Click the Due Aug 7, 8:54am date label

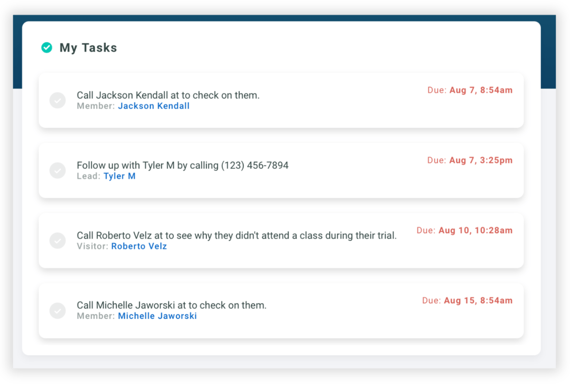click(x=470, y=90)
